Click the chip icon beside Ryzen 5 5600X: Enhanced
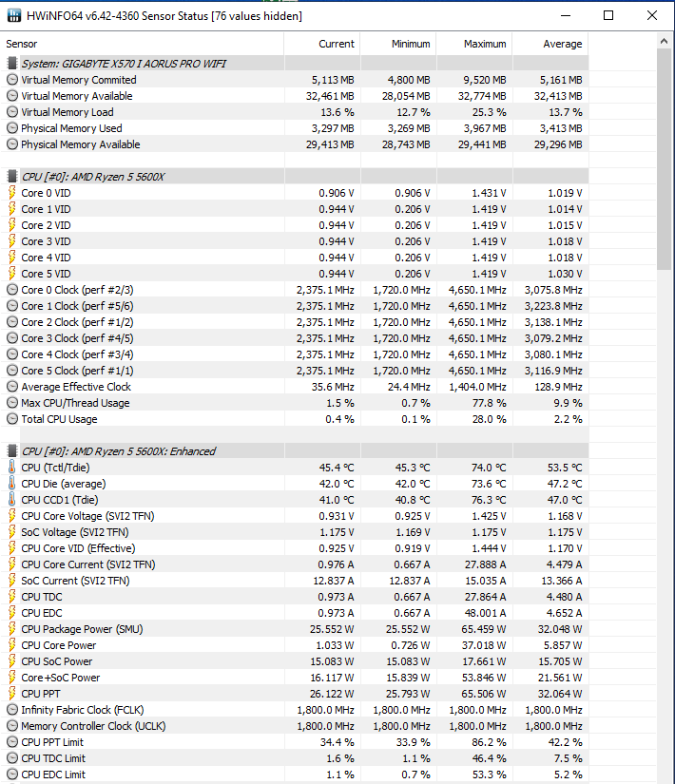Image resolution: width=675 pixels, height=784 pixels. 12,451
